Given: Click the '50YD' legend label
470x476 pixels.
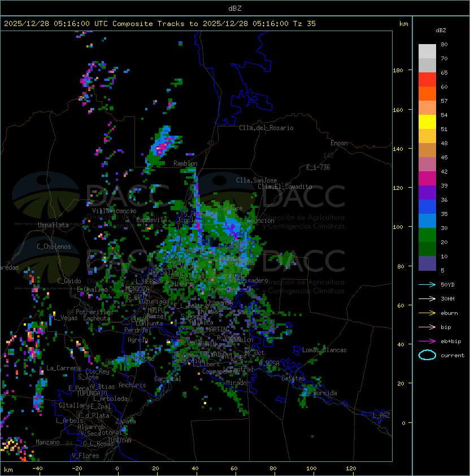Looking at the screenshot, I should [447, 285].
